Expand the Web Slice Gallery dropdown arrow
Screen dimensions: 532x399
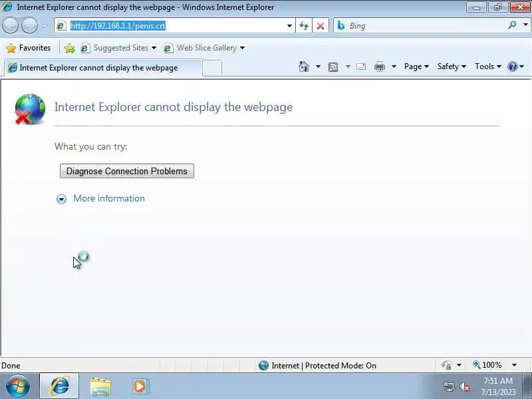click(x=242, y=48)
